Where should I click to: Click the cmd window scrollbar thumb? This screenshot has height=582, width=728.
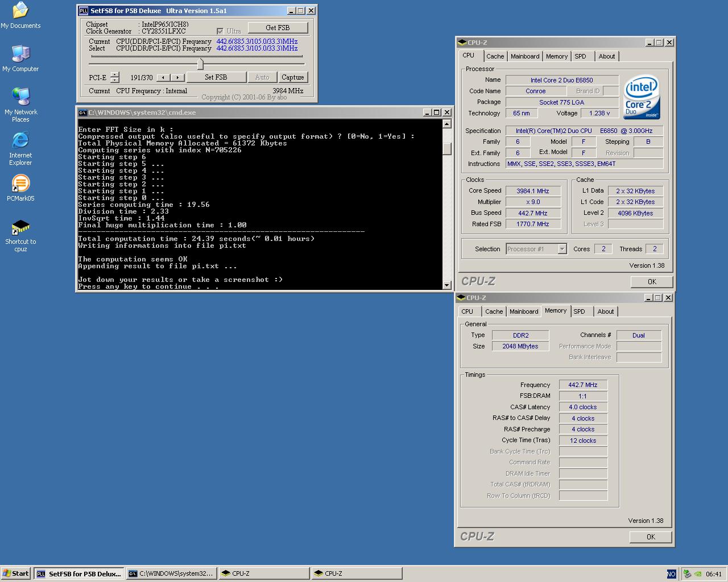pyautogui.click(x=447, y=148)
